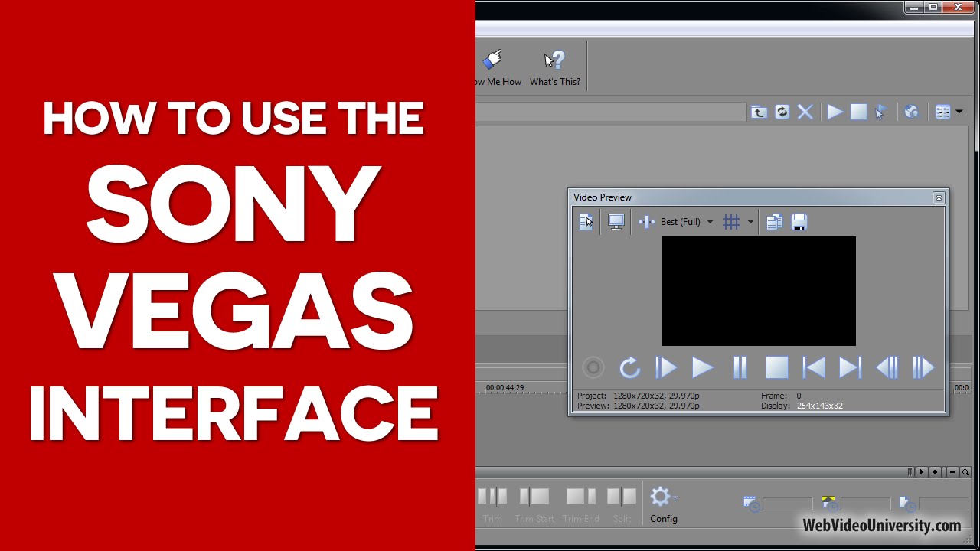980x551 pixels.
Task: Zoom in timeline with plus button
Action: pos(935,472)
